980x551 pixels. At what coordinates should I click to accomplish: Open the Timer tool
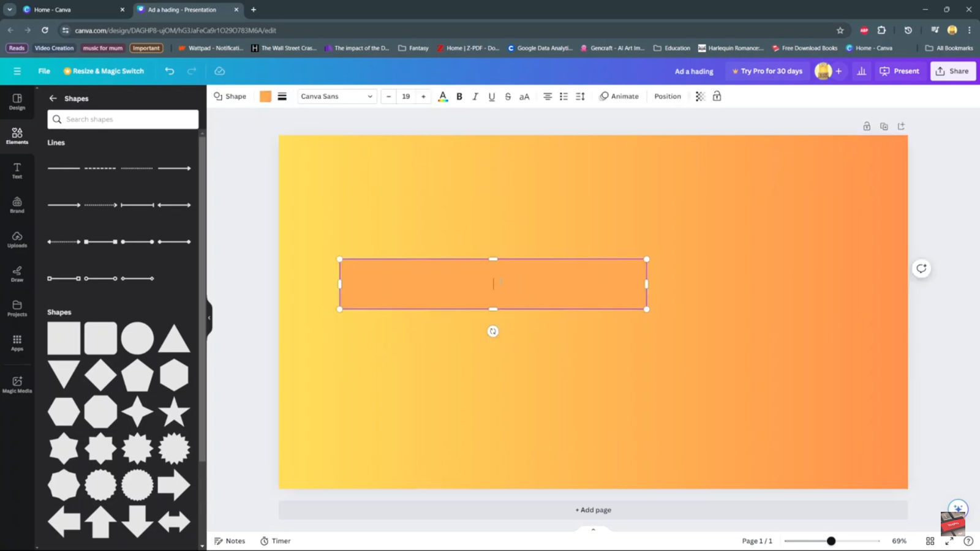click(x=275, y=541)
